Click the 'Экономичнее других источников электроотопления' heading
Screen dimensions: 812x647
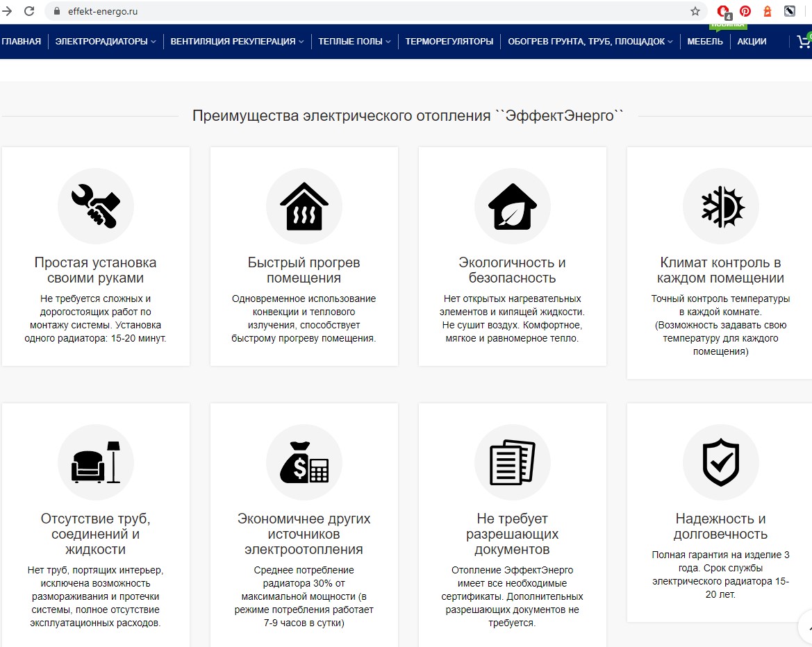[304, 534]
